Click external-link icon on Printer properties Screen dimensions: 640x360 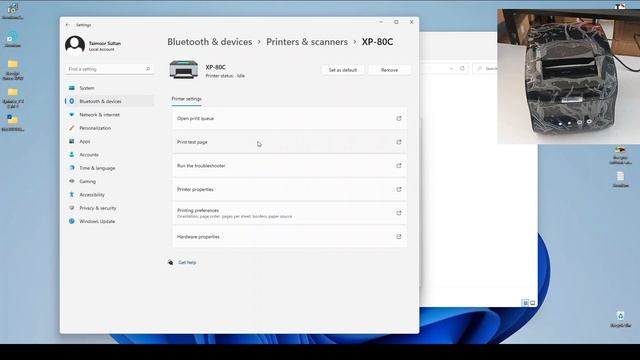pyautogui.click(x=399, y=189)
